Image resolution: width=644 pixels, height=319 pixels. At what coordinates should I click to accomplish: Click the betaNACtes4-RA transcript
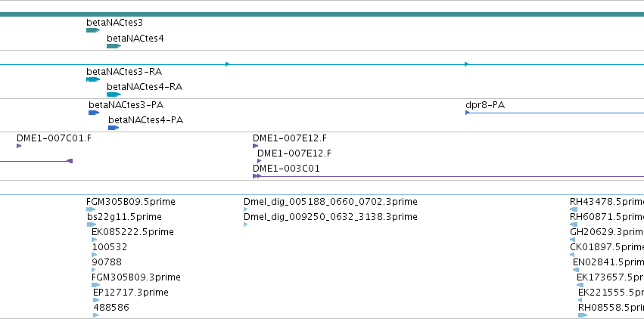coord(145,87)
